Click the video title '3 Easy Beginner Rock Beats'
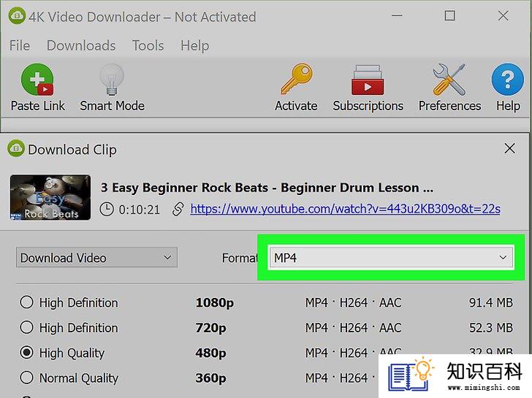532x398 pixels. (x=185, y=188)
